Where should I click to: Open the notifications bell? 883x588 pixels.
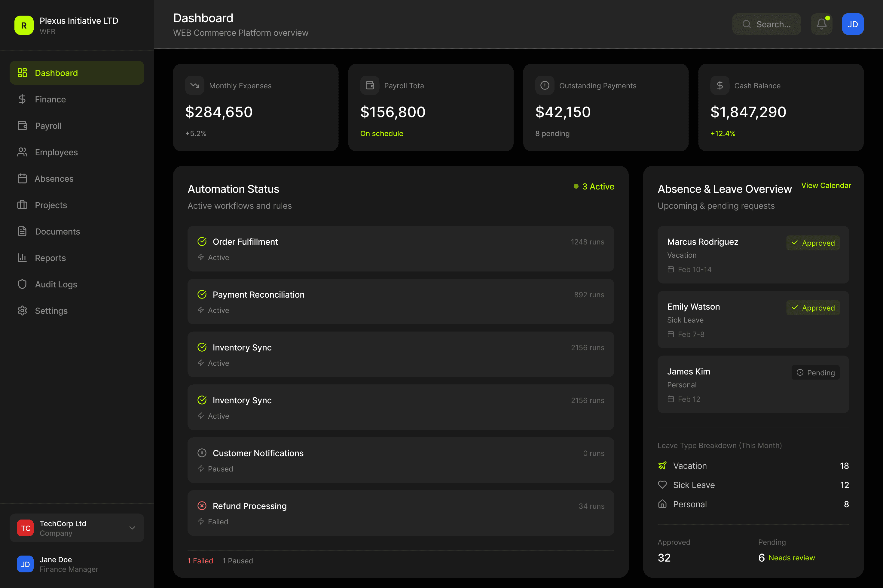coord(821,24)
